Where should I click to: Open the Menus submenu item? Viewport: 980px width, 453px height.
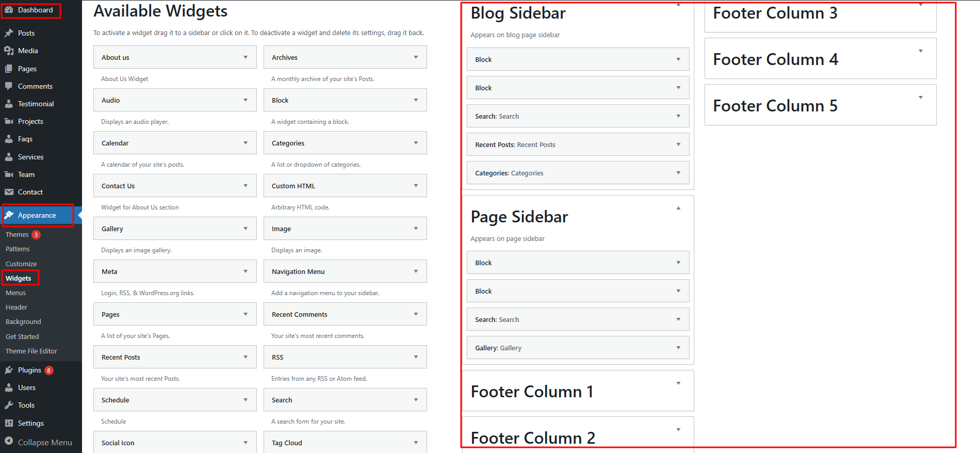coord(16,293)
